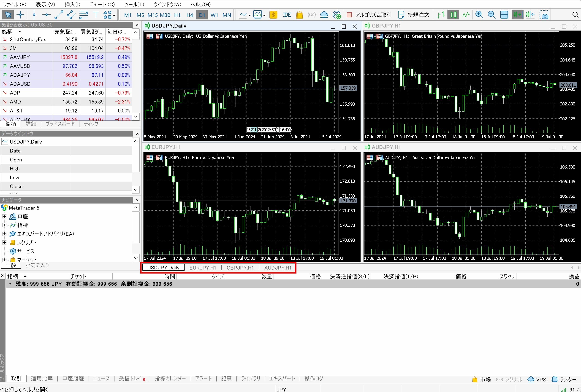581x392 pixels.
Task: Switch to EURJPY,H1 chart tab
Action: click(203, 268)
